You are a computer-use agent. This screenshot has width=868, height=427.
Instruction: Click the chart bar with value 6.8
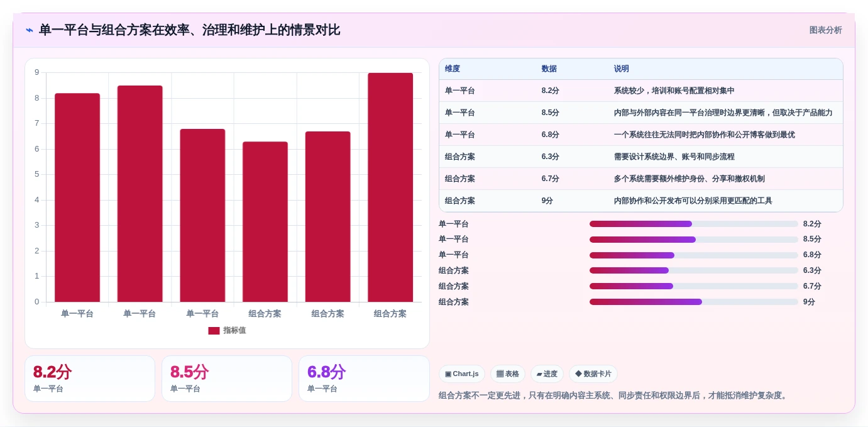pos(202,216)
